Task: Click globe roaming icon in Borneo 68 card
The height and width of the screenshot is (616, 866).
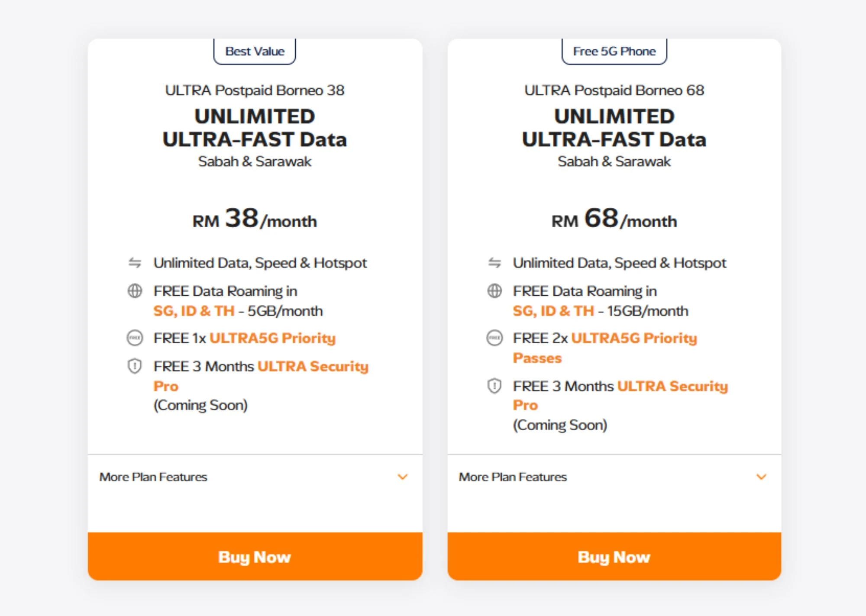Action: pyautogui.click(x=494, y=291)
